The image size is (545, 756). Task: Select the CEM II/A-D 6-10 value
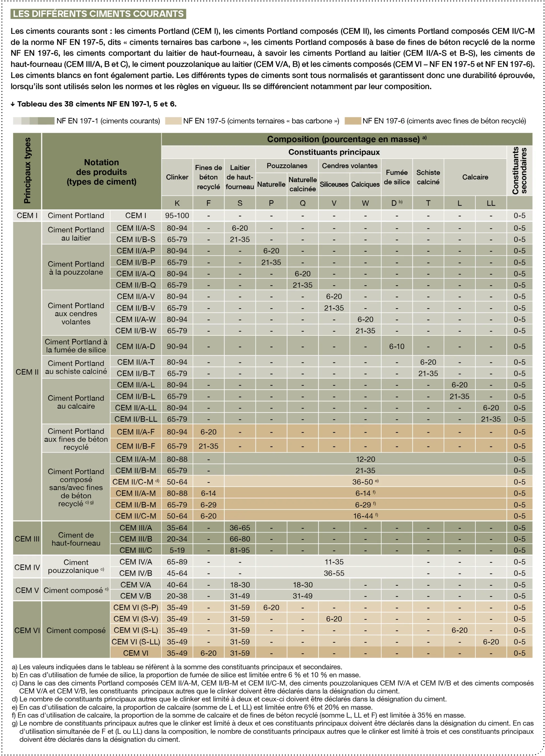[397, 346]
